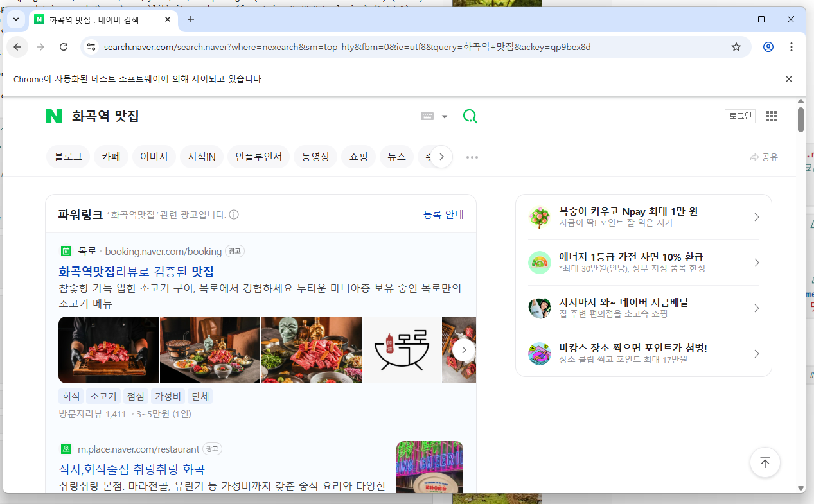Click the Naver N logo
This screenshot has height=504, width=814.
coord(54,116)
